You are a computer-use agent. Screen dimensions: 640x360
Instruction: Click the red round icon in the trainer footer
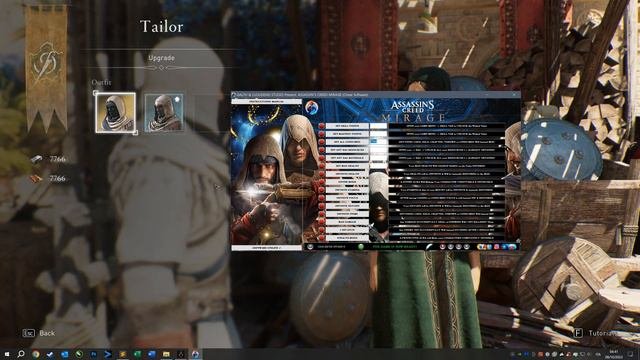pos(442,247)
